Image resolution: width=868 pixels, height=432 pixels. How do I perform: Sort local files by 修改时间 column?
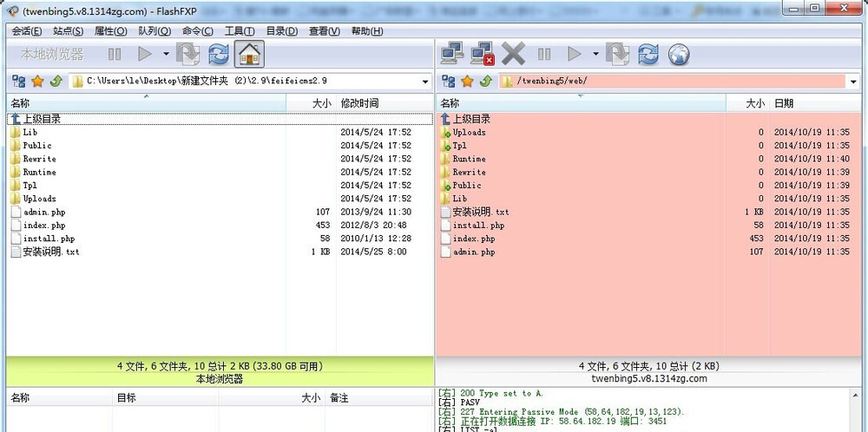(x=385, y=103)
